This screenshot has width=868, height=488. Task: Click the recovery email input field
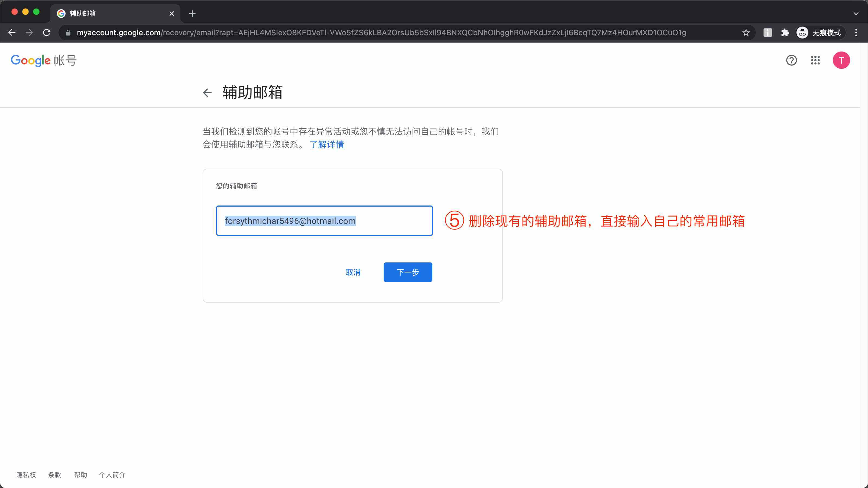click(x=324, y=221)
